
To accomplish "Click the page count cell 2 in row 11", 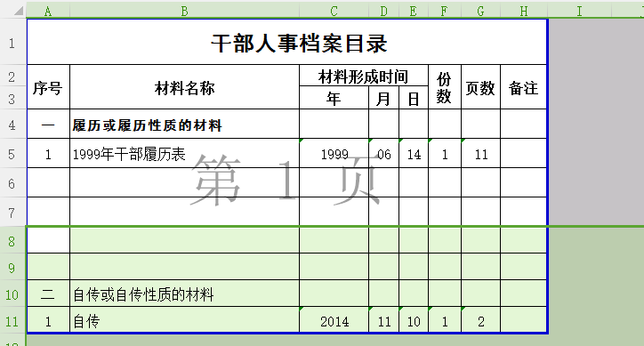I will pos(480,320).
